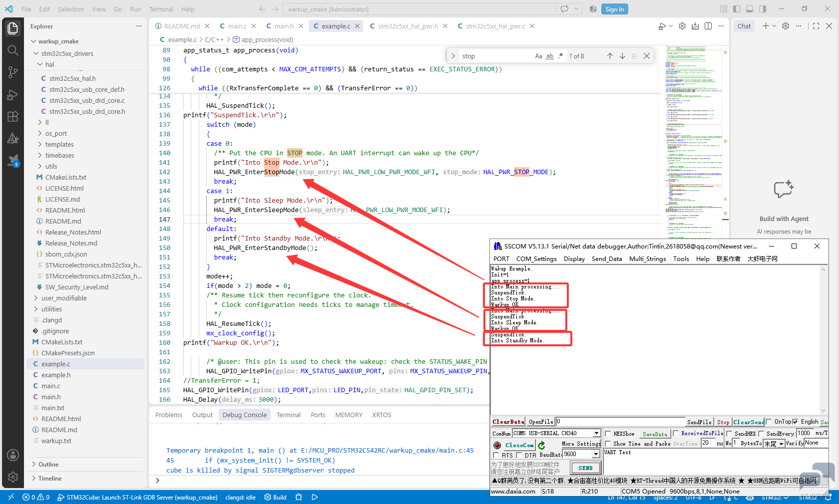Open the ComNum COM5 port dropdown
This screenshot has width=839, height=504.
point(596,433)
